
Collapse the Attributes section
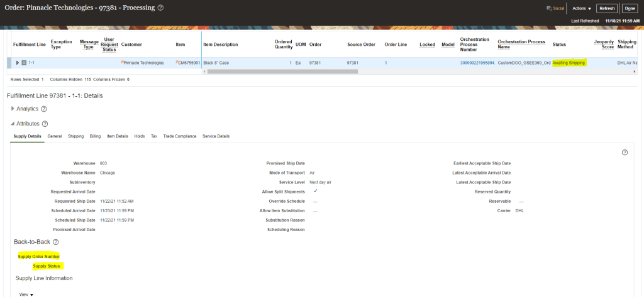[13, 124]
